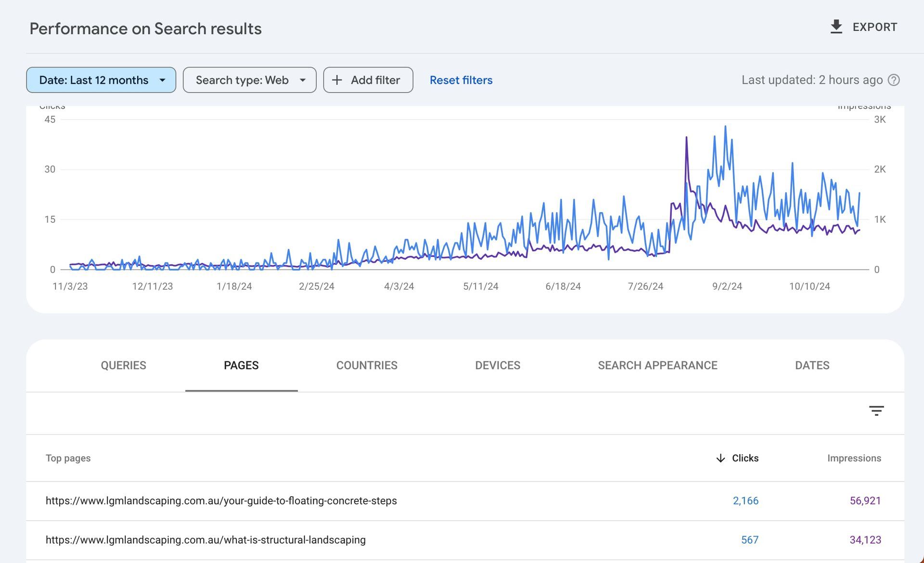Image resolution: width=924 pixels, height=563 pixels.
Task: Open the floating-concrete-steps page link
Action: point(221,500)
